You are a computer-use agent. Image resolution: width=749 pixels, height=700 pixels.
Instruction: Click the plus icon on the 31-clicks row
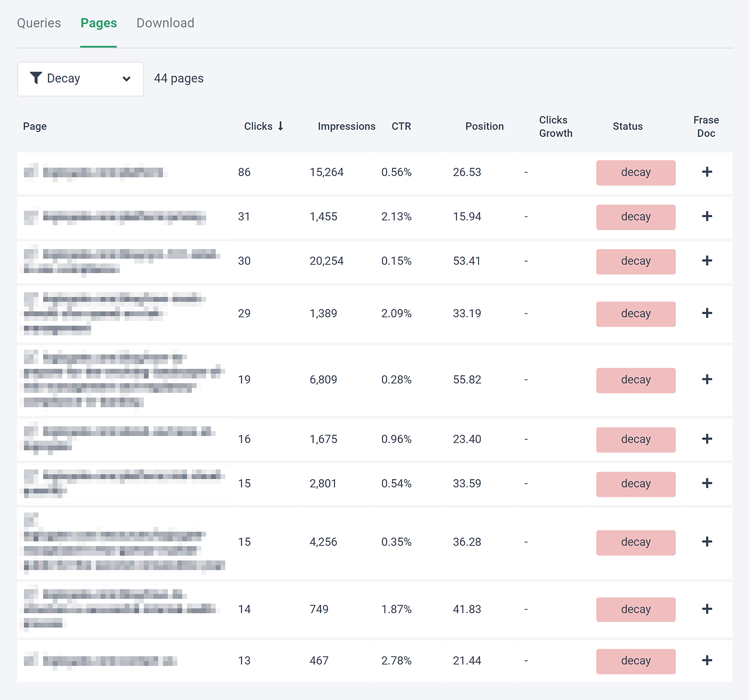tap(707, 216)
